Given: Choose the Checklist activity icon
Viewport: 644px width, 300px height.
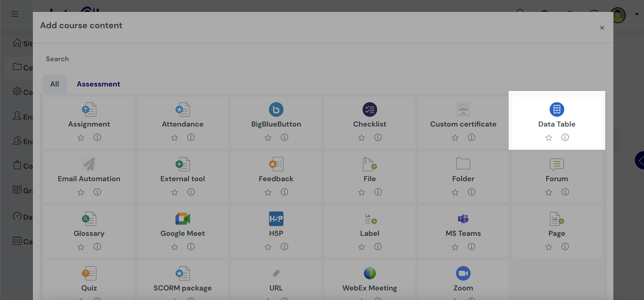Looking at the screenshot, I should pos(369,109).
